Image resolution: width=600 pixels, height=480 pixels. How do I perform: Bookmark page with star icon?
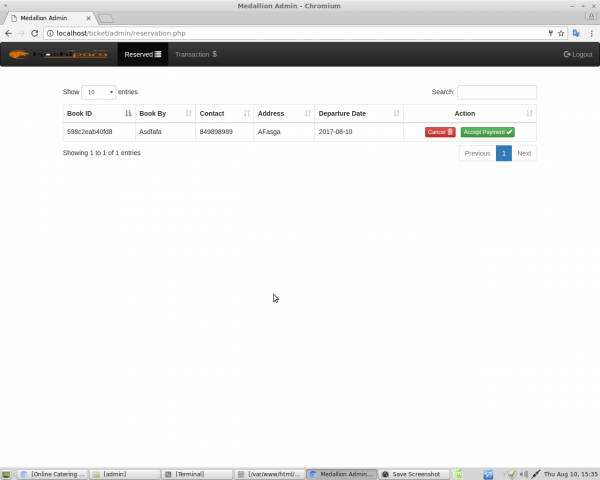point(561,33)
